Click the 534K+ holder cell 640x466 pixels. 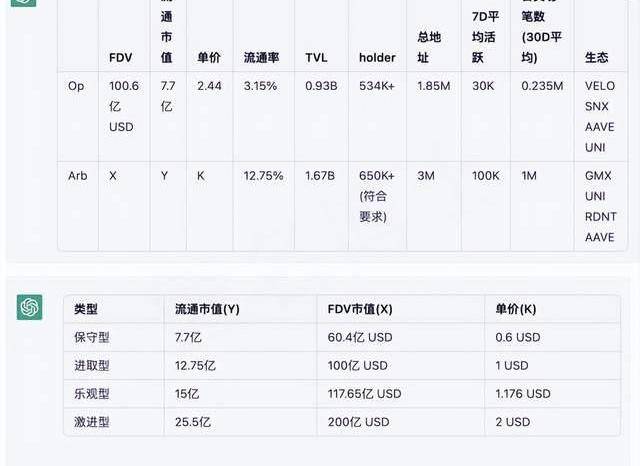(376, 86)
